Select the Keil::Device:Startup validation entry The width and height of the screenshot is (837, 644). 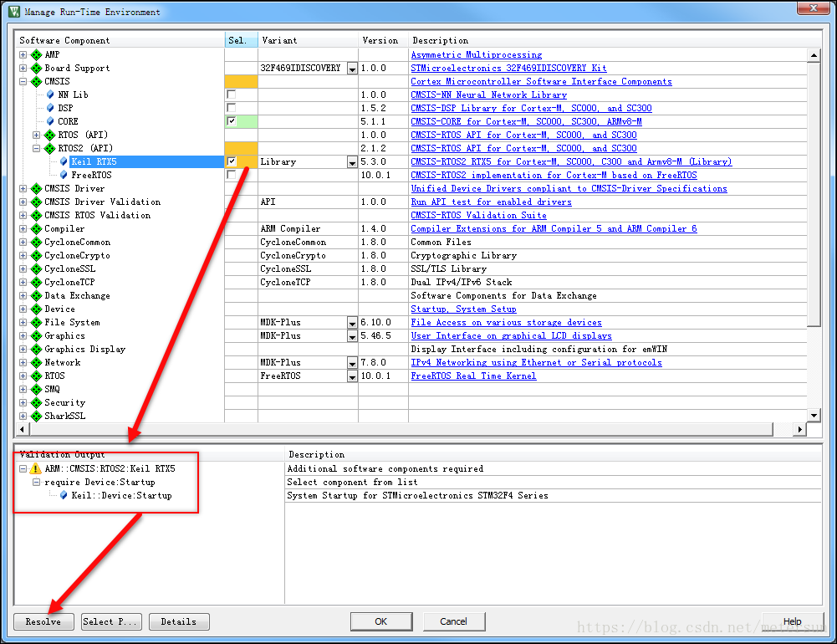pyautogui.click(x=122, y=495)
